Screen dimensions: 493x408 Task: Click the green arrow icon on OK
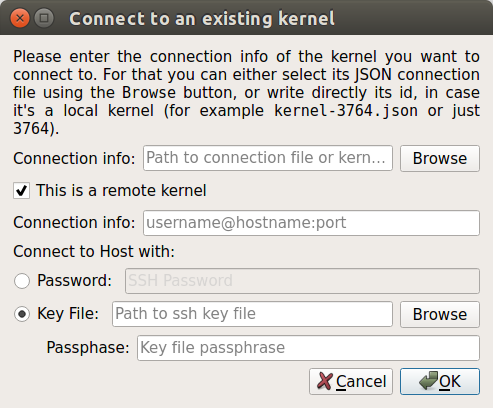[x=428, y=380]
